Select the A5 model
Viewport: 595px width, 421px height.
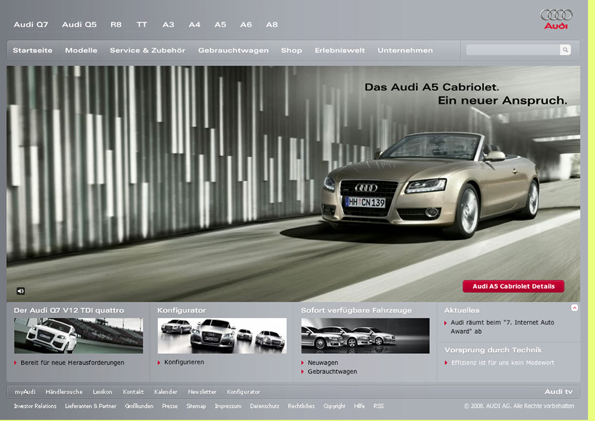(220, 25)
